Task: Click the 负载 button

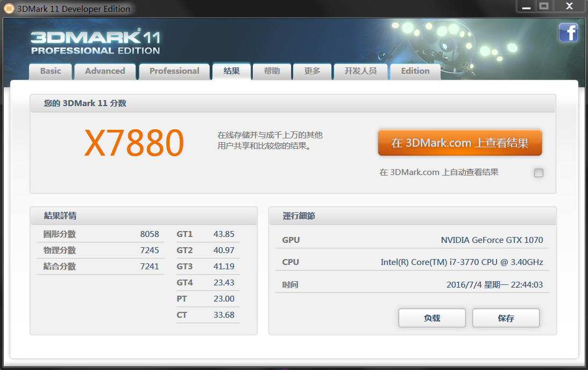Action: (431, 318)
